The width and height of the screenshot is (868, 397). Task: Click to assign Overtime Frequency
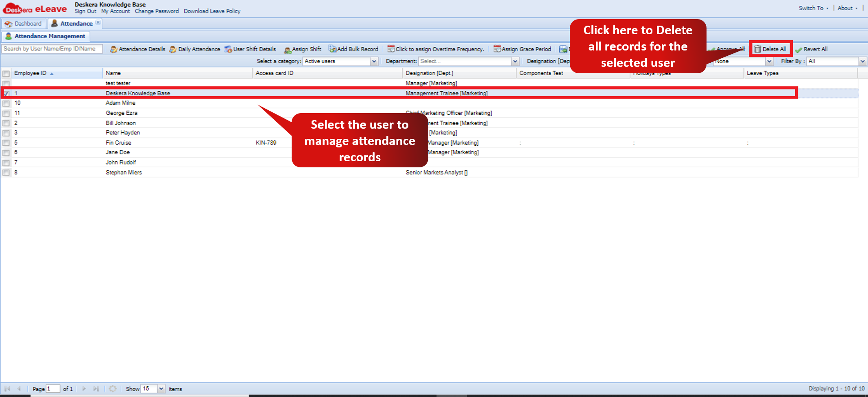[436, 49]
